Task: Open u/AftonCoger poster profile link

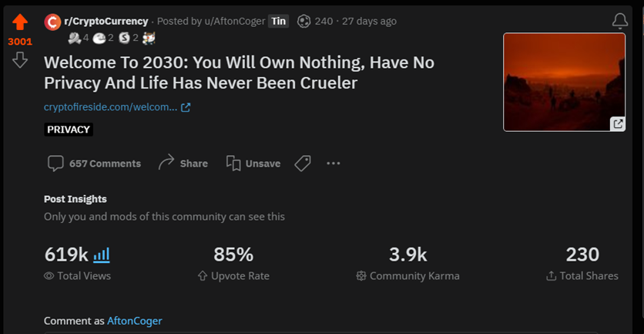Action: click(x=235, y=21)
